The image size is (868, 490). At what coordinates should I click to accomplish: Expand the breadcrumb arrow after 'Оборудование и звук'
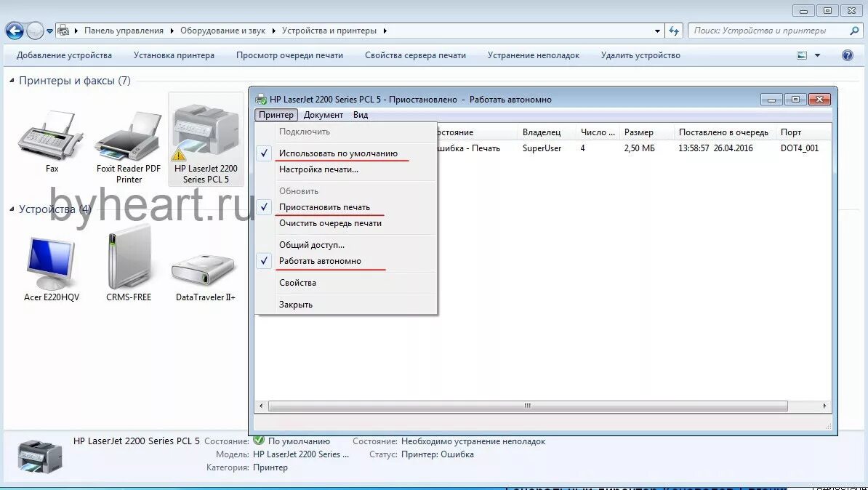click(273, 31)
